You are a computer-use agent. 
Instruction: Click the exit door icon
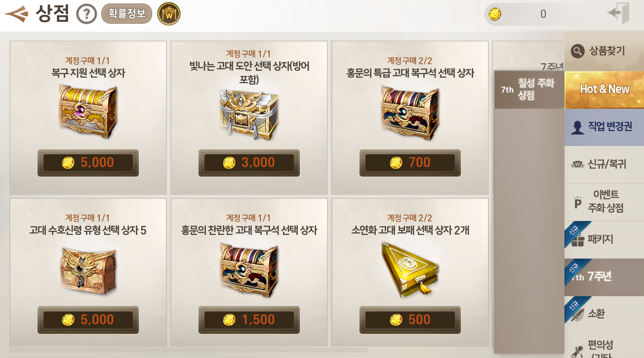pos(619,13)
